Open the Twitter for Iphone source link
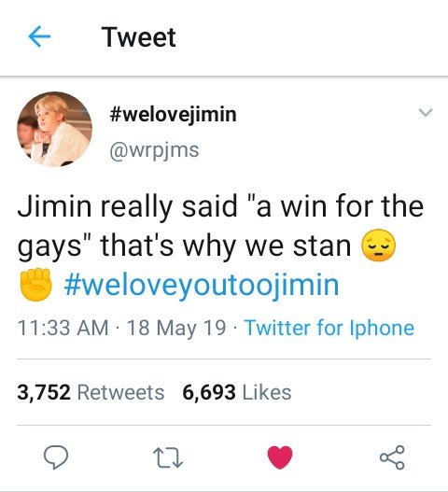This screenshot has height=492, width=448. coord(329,328)
